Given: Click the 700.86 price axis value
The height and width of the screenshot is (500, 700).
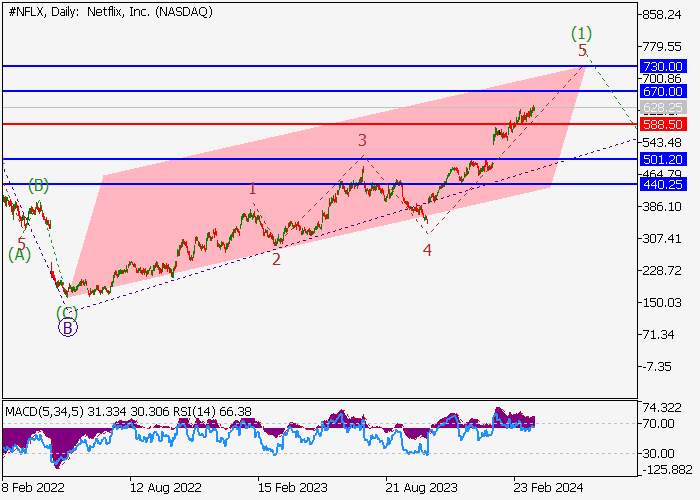Looking at the screenshot, I should coord(662,79).
